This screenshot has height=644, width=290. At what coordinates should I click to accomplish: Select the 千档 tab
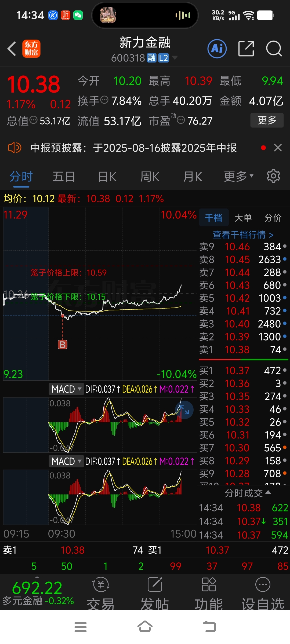[214, 218]
